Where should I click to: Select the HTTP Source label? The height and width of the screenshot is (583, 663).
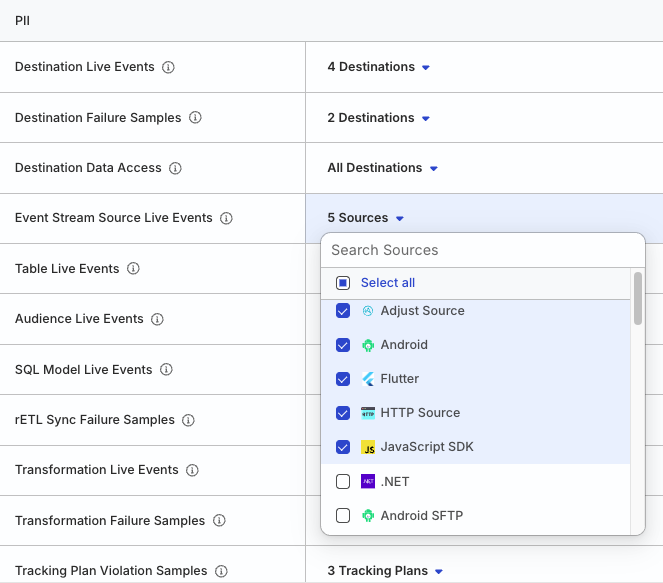420,413
